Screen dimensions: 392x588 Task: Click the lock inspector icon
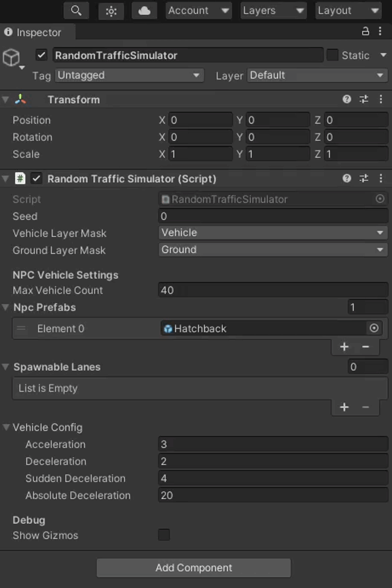point(365,32)
